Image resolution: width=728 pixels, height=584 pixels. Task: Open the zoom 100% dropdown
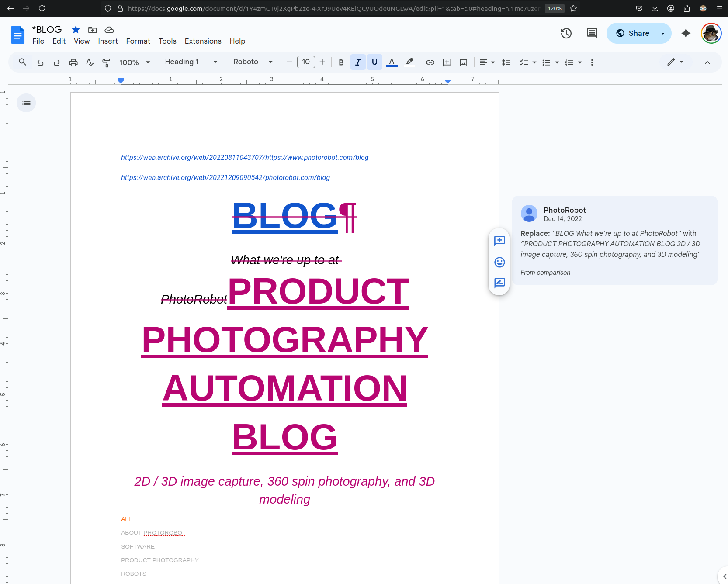point(135,62)
